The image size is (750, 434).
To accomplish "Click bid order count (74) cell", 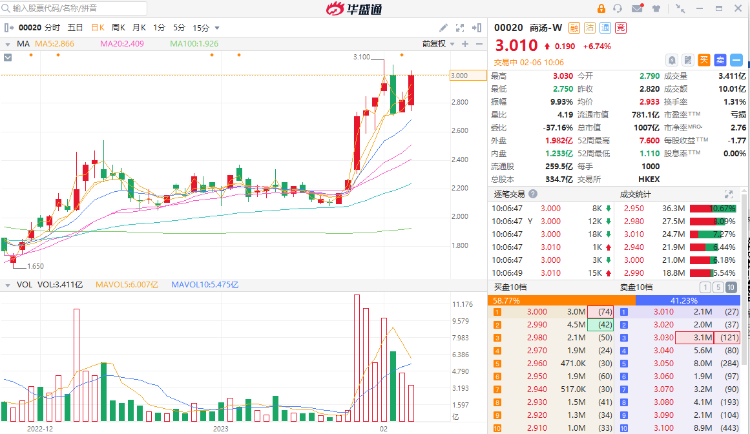I will tap(600, 312).
